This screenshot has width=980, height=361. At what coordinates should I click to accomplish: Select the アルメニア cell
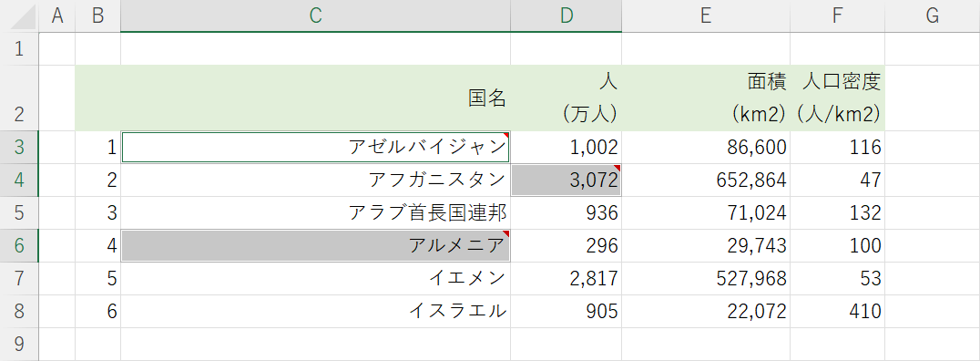pos(316,246)
